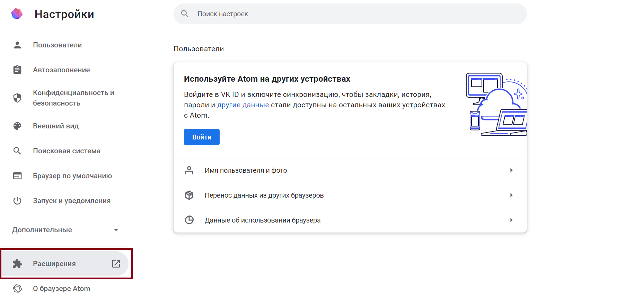Expand the Дополнительные section arrow
The image size is (644, 299).
tap(116, 230)
